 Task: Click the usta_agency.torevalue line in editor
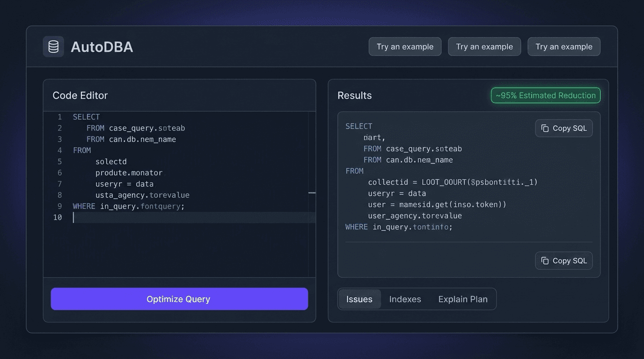(x=142, y=195)
